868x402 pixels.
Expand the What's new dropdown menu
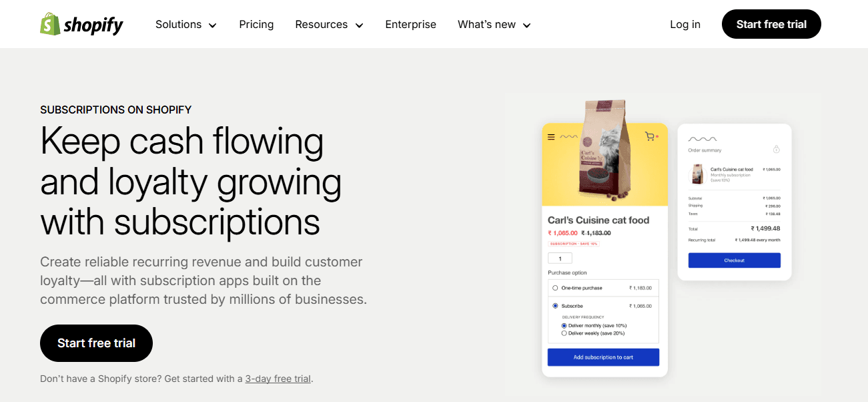[x=494, y=25]
